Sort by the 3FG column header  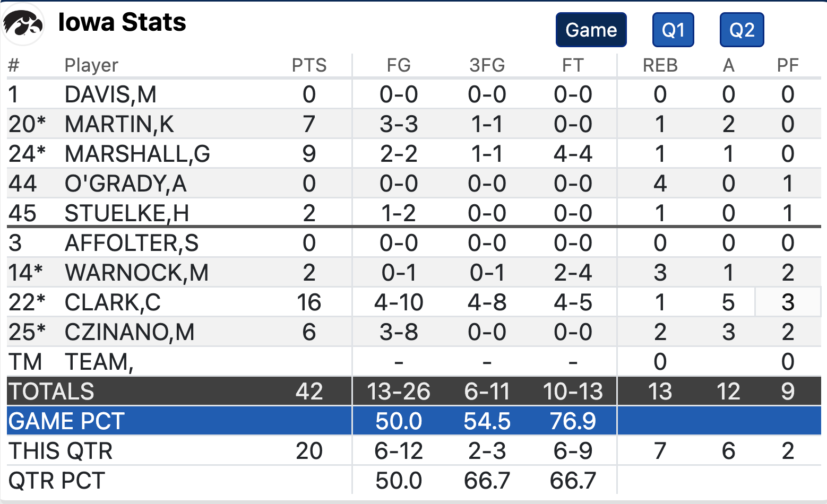click(487, 65)
